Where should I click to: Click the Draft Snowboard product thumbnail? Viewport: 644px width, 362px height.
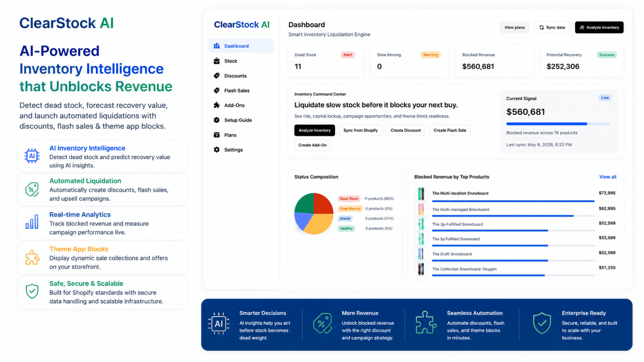tap(421, 254)
